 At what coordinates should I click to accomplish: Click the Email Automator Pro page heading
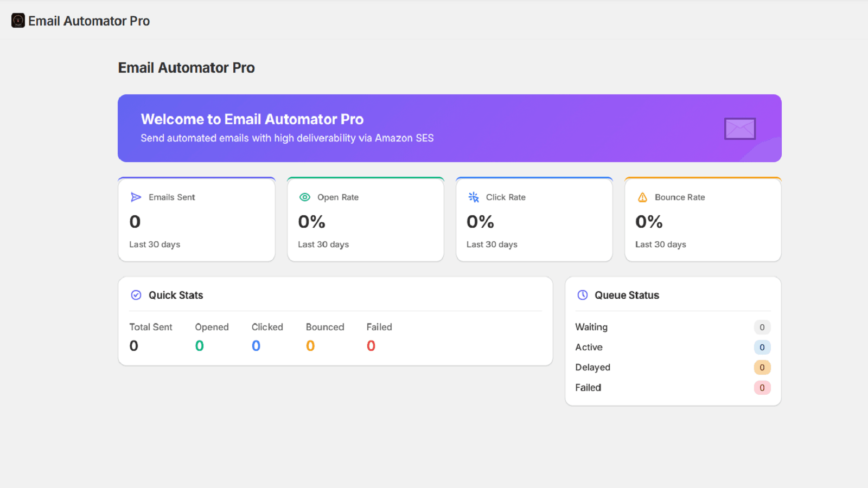(x=187, y=68)
